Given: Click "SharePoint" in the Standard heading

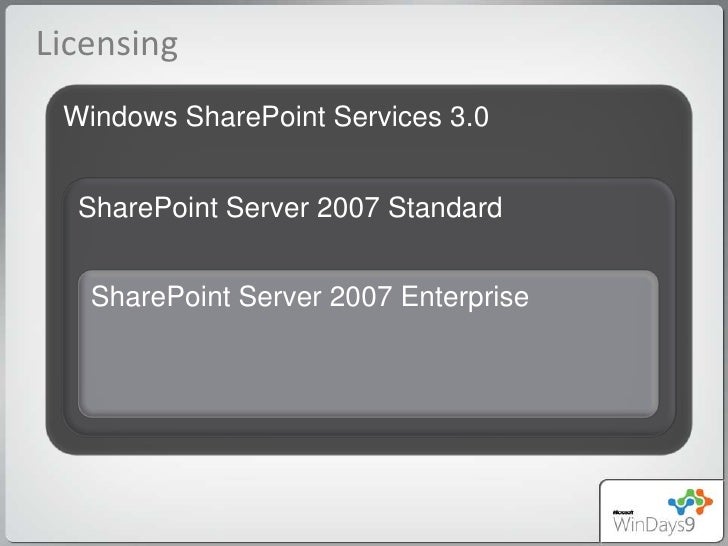Looking at the screenshot, I should [148, 207].
